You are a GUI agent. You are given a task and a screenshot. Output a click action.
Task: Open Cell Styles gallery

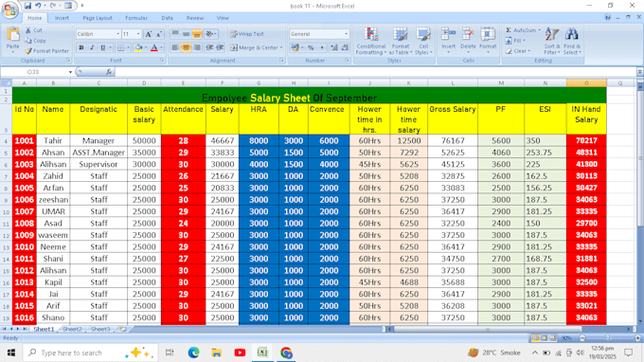423,41
